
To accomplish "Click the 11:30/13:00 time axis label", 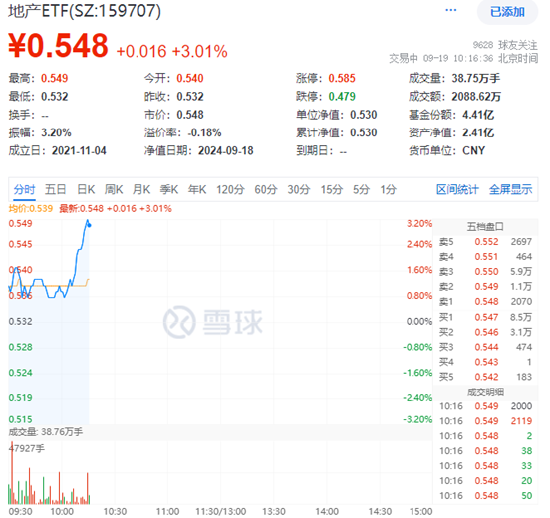I will (221, 512).
